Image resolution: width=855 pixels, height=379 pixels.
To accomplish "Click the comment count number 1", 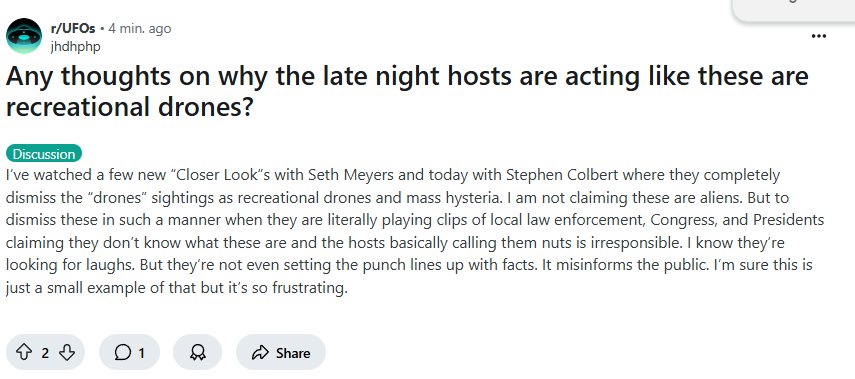I will pyautogui.click(x=141, y=353).
